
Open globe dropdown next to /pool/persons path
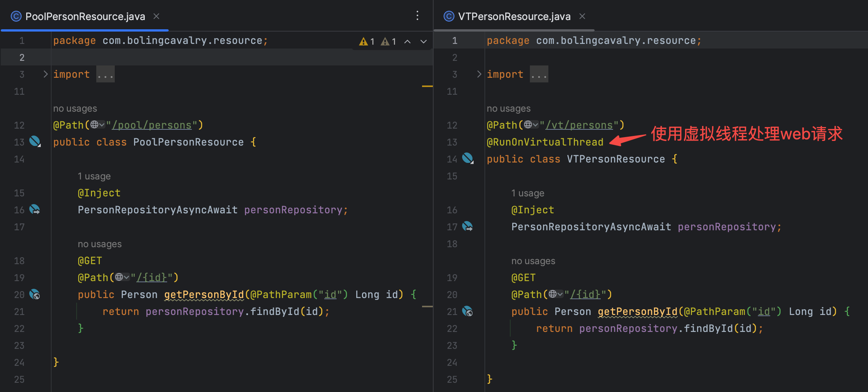pyautogui.click(x=97, y=125)
